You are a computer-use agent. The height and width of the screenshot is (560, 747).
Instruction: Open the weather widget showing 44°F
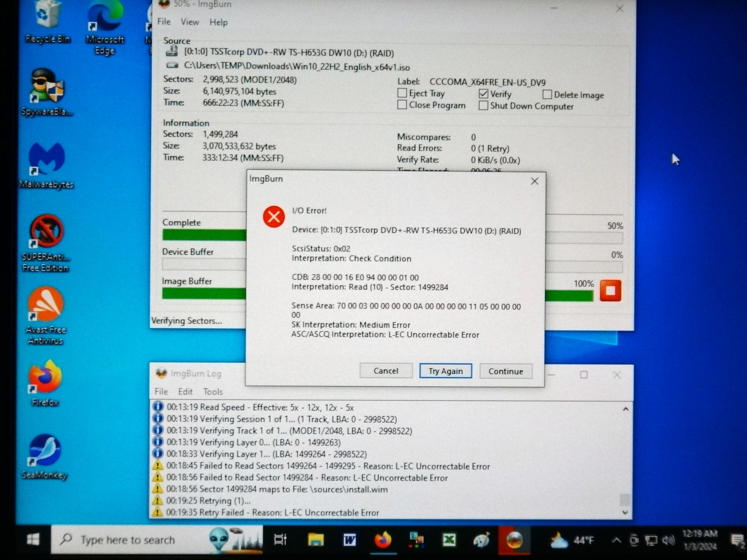point(571,540)
